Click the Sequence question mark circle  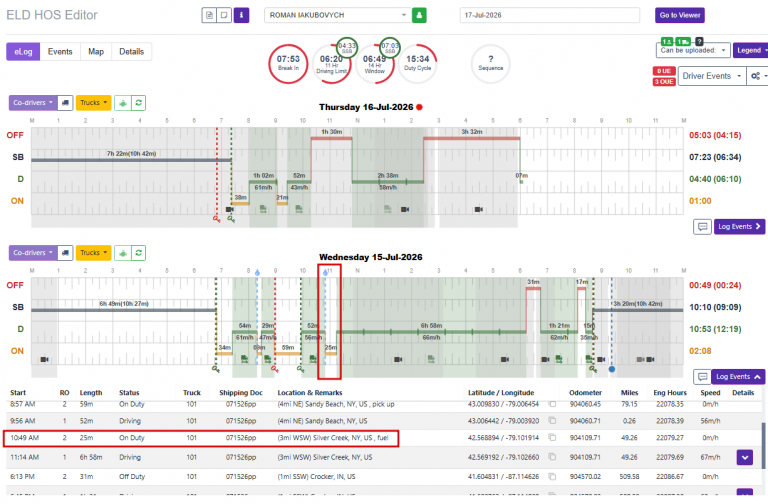tap(491, 64)
